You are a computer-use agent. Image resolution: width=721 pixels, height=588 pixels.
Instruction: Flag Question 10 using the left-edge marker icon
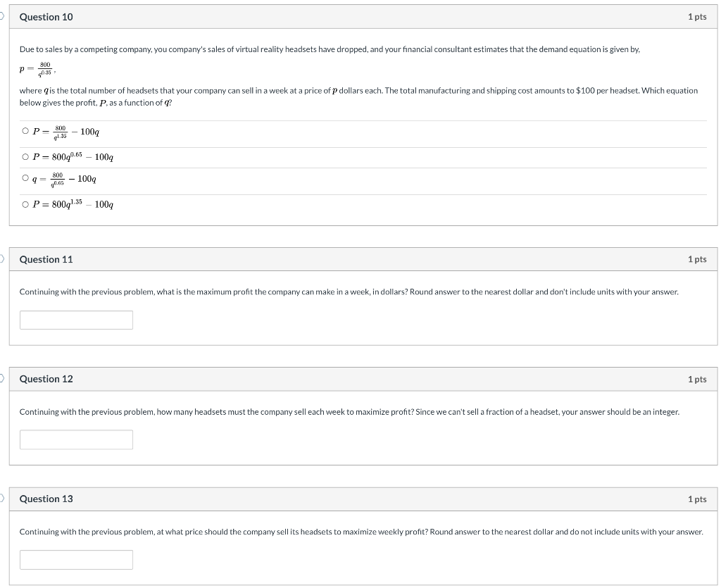[1, 16]
